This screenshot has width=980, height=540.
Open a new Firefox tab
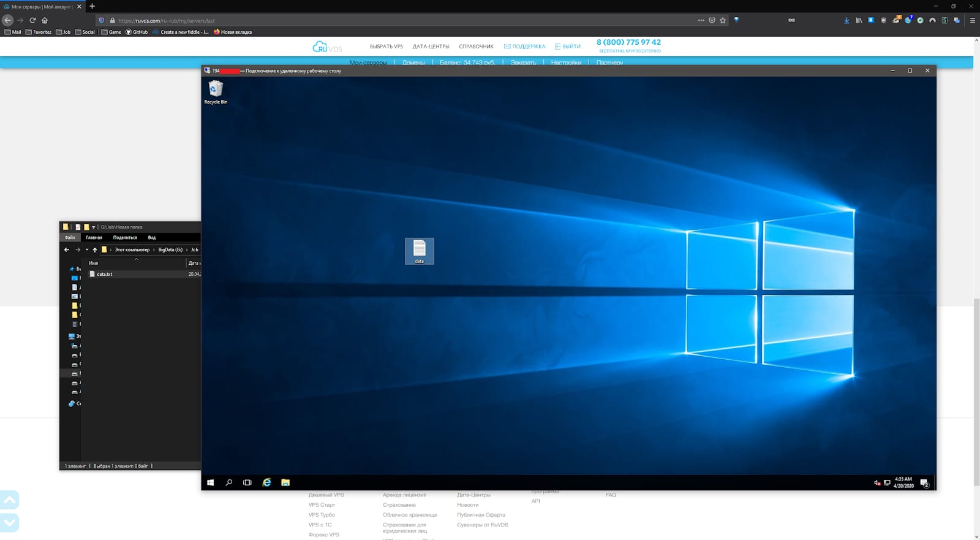click(92, 6)
